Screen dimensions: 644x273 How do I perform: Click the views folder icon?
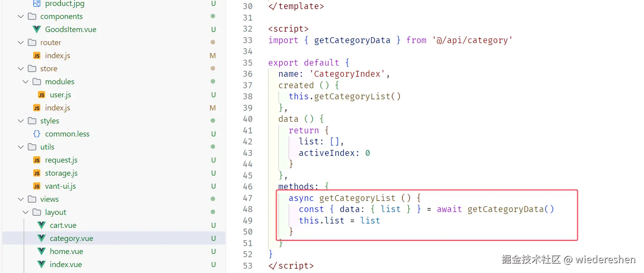coord(32,199)
